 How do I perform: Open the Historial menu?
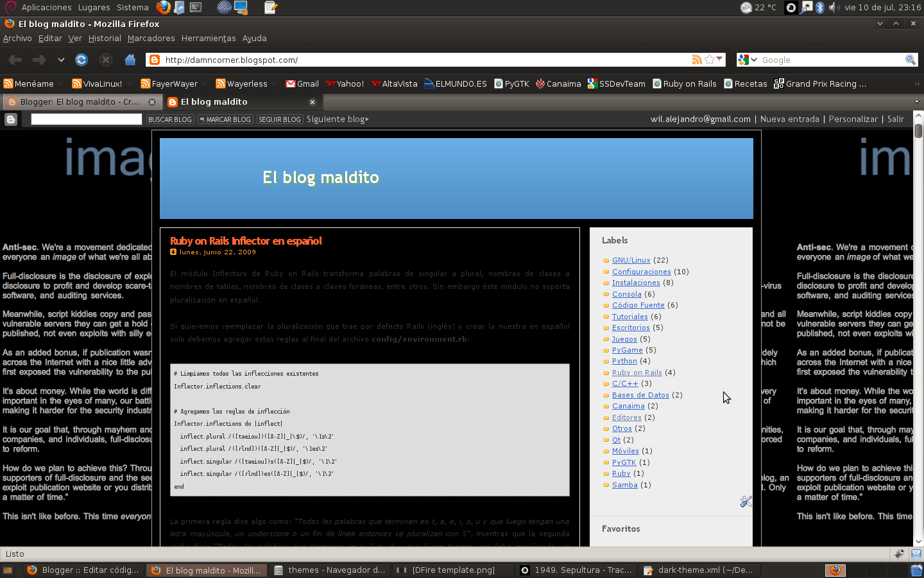pos(105,39)
